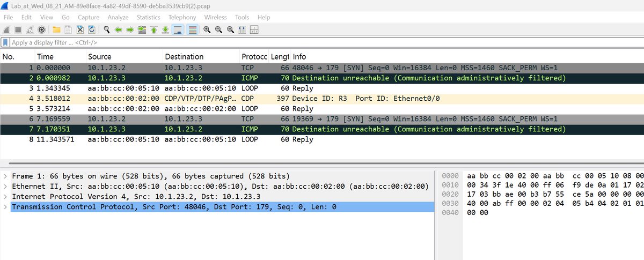Open the Analyze menu
The image size is (644, 260).
click(x=119, y=18)
